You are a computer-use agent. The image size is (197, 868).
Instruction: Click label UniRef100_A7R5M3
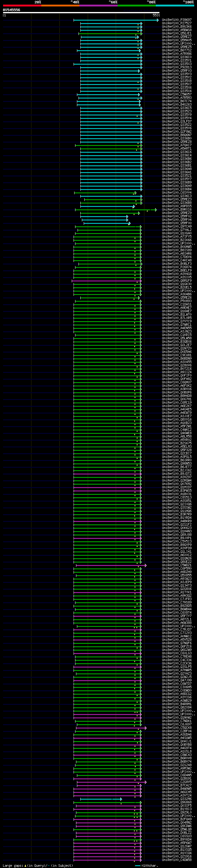pos(176,98)
